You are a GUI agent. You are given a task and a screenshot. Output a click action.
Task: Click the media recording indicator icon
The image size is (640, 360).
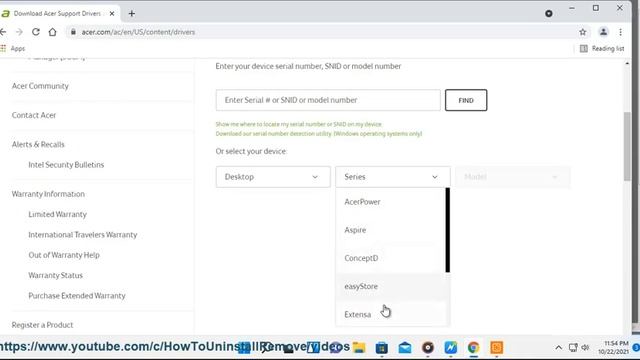549,13
